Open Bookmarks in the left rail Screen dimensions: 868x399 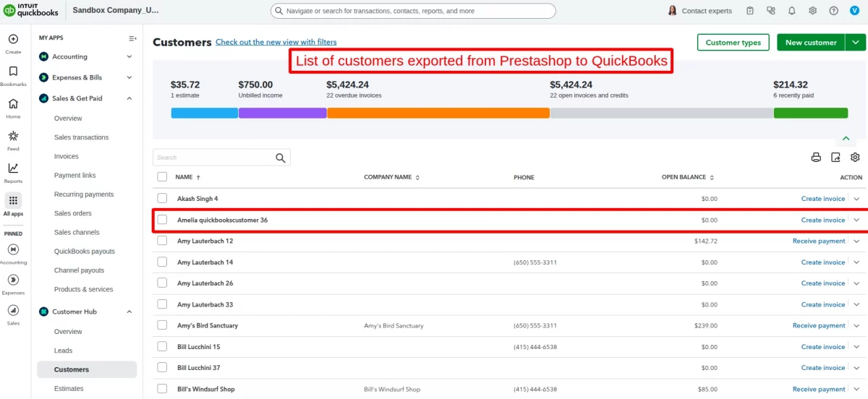click(13, 72)
